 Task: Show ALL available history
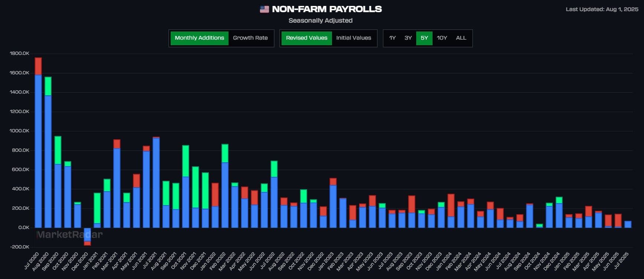461,38
